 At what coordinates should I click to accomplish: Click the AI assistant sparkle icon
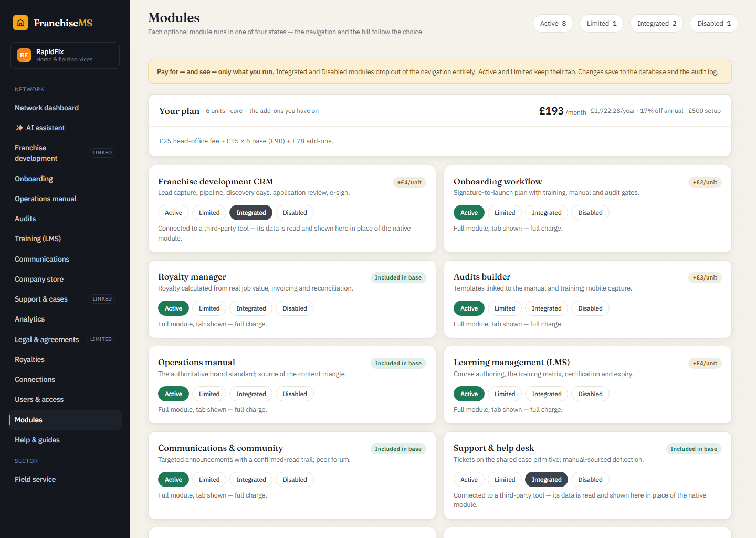click(19, 128)
